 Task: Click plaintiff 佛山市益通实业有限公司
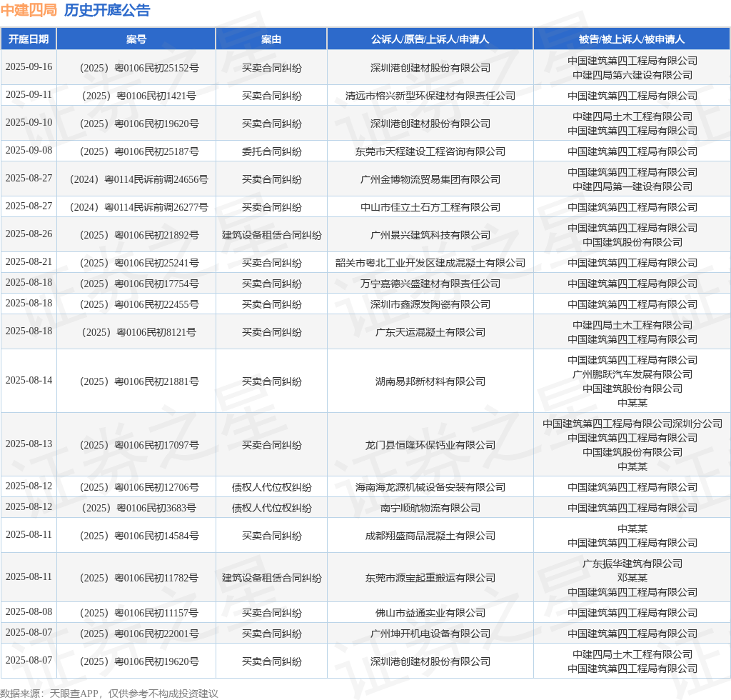(430, 613)
